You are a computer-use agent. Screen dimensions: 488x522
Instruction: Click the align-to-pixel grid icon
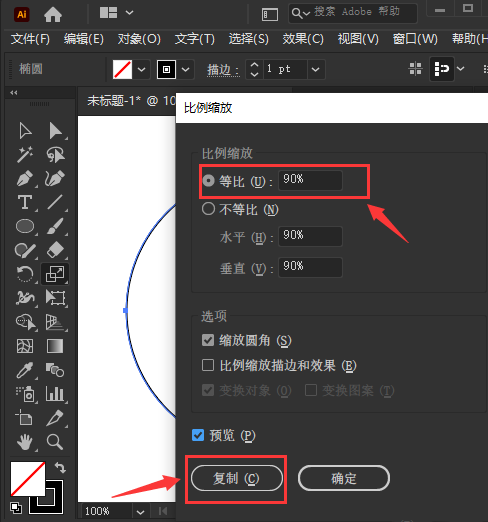[x=415, y=69]
